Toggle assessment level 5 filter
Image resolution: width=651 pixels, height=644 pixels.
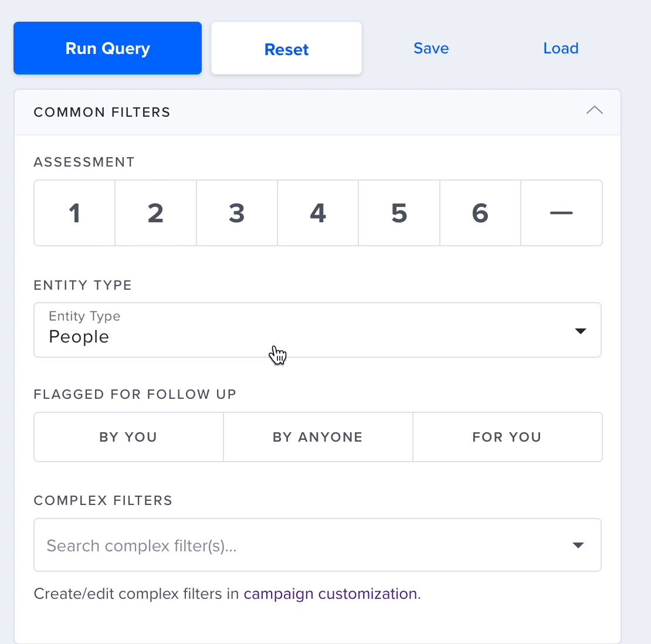(399, 213)
